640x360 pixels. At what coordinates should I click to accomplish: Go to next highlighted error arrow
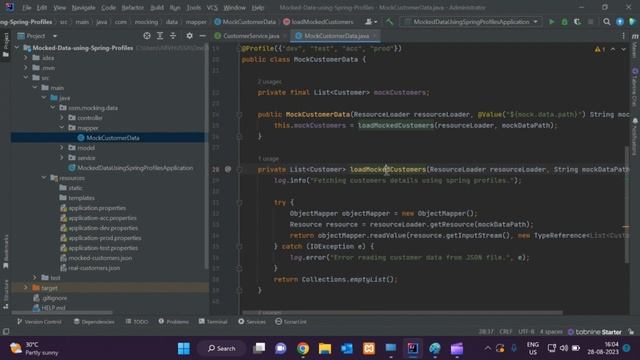pyautogui.click(x=623, y=49)
